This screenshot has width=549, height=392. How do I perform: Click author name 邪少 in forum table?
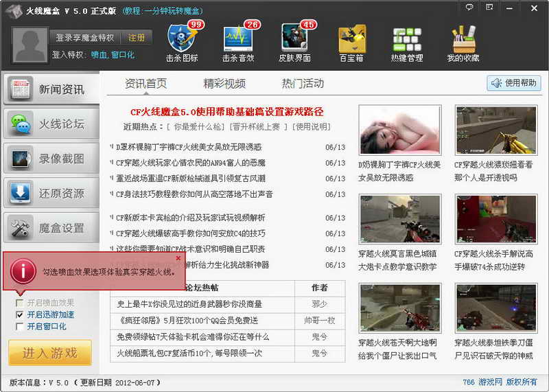click(320, 304)
